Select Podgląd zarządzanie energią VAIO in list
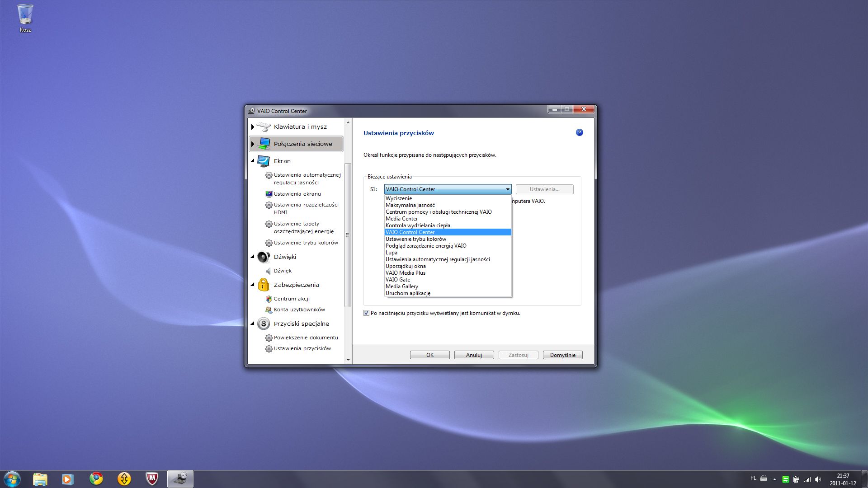 (x=448, y=246)
